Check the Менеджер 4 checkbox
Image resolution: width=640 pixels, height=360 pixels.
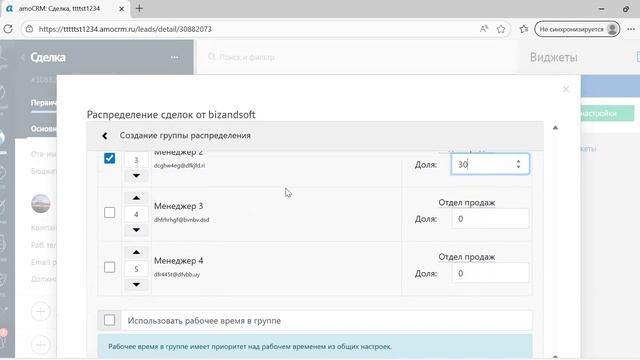pyautogui.click(x=109, y=267)
